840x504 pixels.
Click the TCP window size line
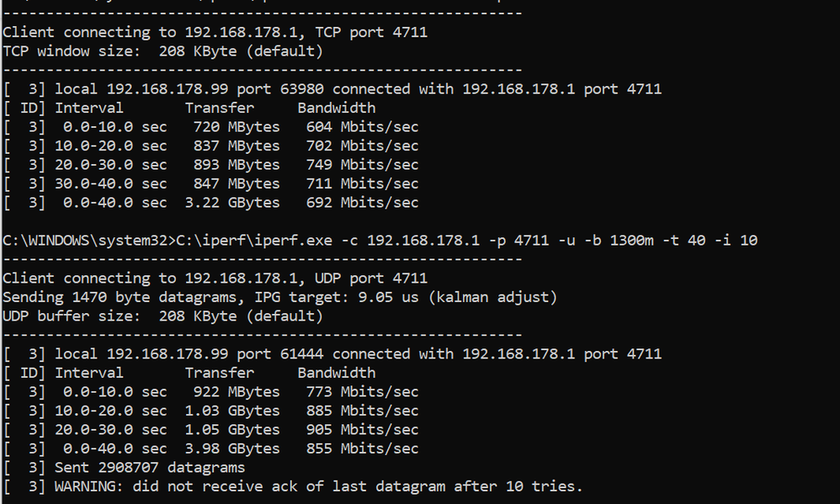point(162,51)
